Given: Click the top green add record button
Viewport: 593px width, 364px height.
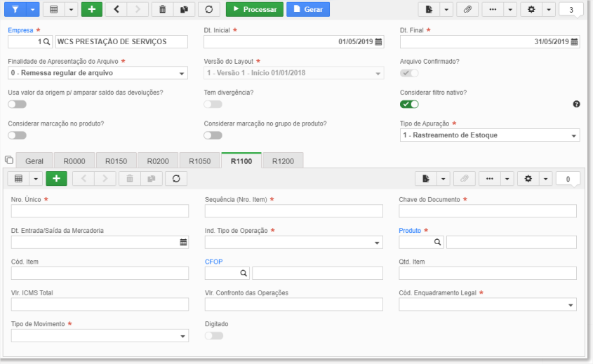Looking at the screenshot, I should (x=92, y=9).
